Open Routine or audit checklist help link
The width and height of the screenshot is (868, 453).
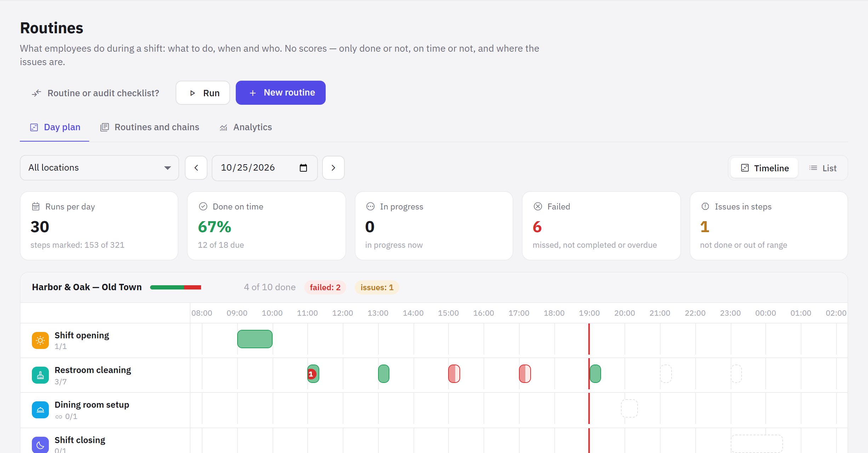(96, 93)
